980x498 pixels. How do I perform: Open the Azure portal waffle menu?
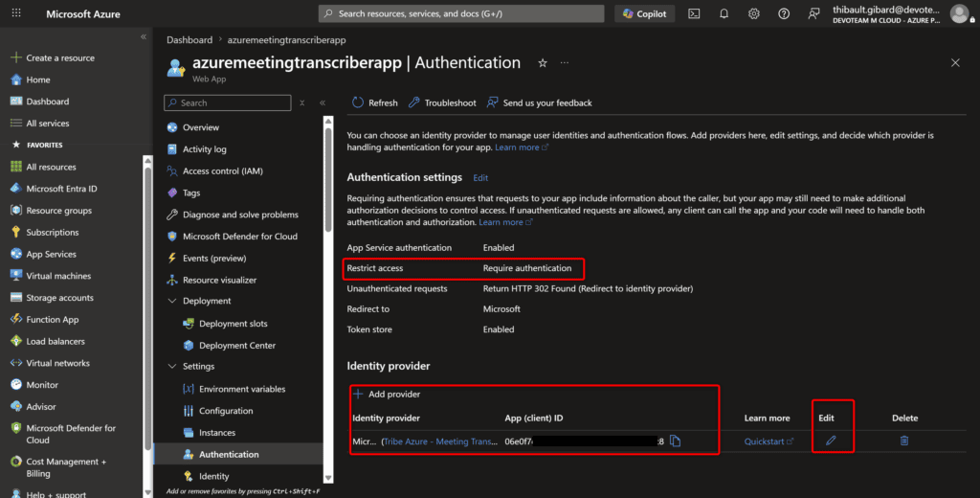click(16, 13)
